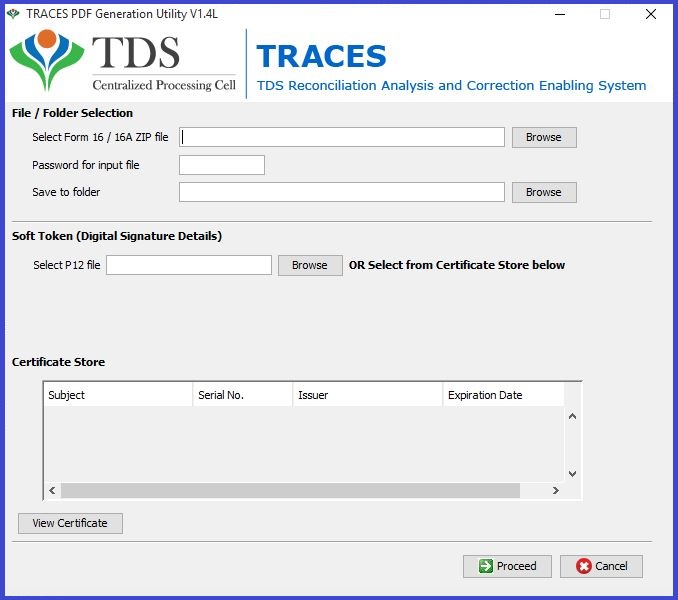Open View Certificate
Viewport: 678px width, 600px height.
pos(70,523)
